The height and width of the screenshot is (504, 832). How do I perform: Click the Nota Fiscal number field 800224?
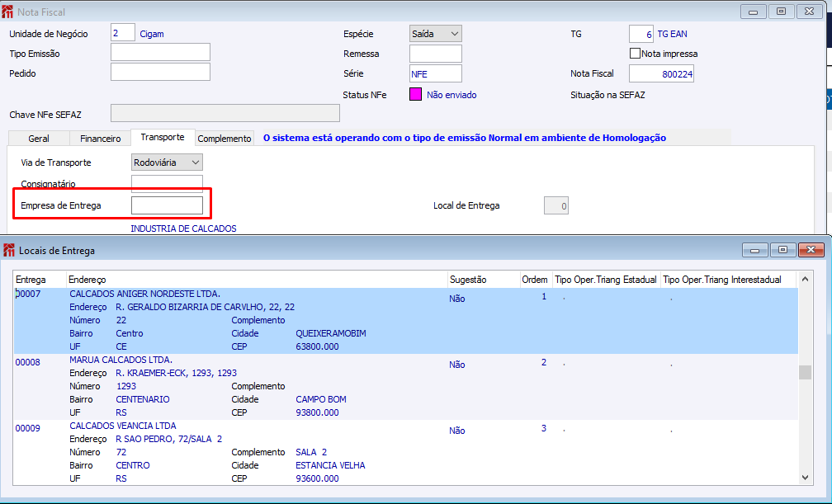(661, 73)
